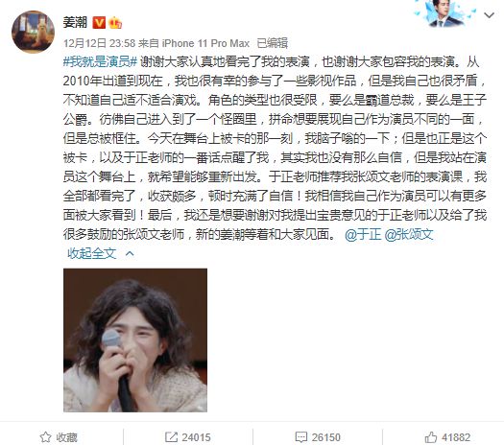Click the iPhone 11 Pro Max source link

pyautogui.click(x=205, y=43)
